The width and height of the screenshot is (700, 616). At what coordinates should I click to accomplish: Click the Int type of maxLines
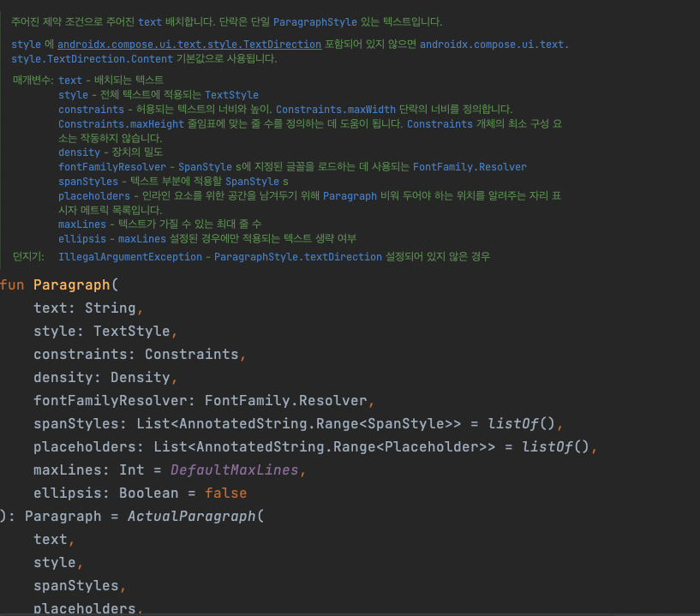point(132,470)
